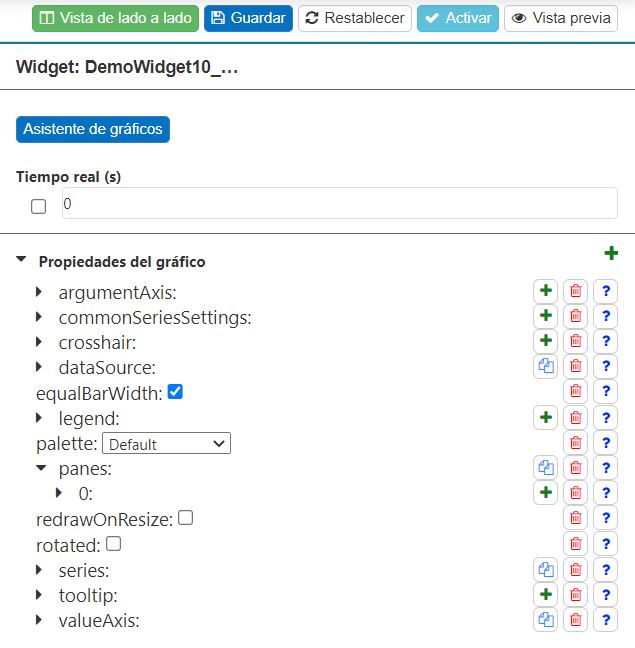Collapse the Propiedades del gráfico section
635x648 pixels.
coord(22,260)
